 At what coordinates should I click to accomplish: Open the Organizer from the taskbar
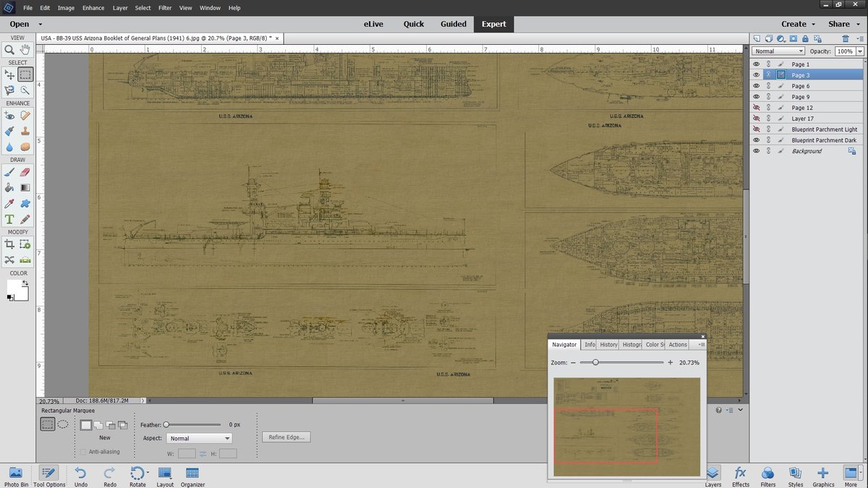[192, 475]
